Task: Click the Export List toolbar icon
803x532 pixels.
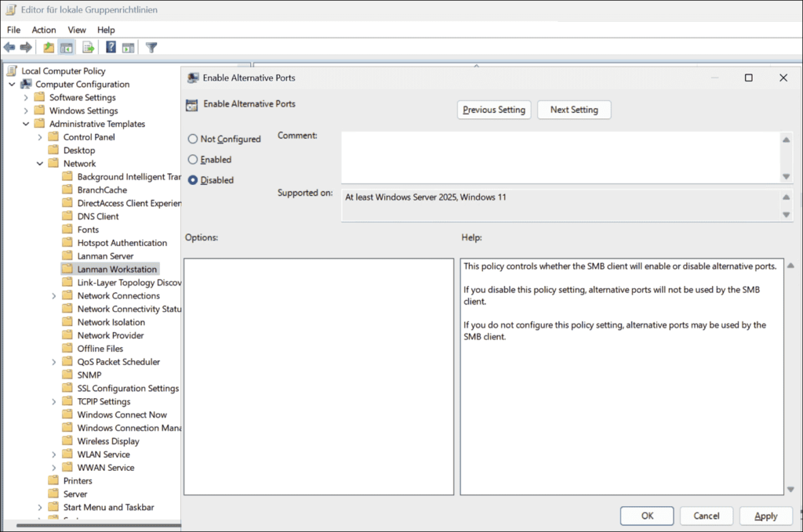Action: pyautogui.click(x=88, y=48)
